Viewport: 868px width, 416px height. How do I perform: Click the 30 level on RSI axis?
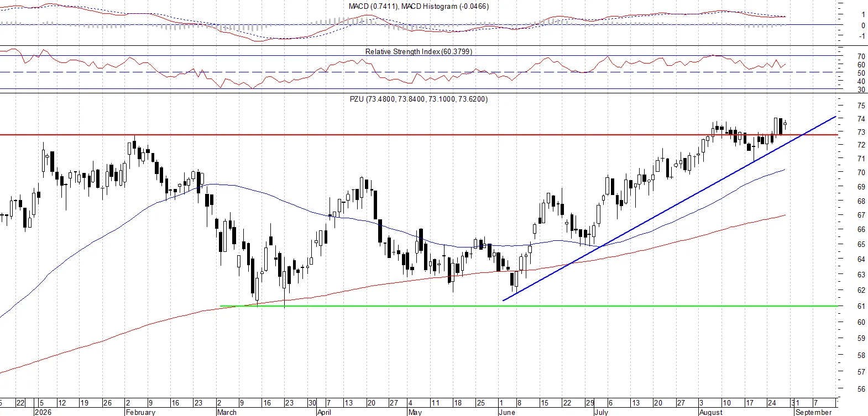[861, 89]
